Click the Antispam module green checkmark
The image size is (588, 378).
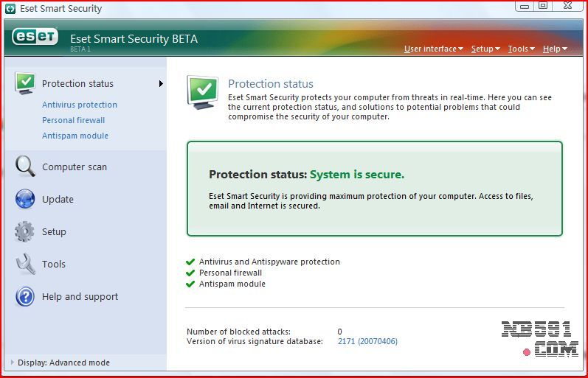coord(191,284)
